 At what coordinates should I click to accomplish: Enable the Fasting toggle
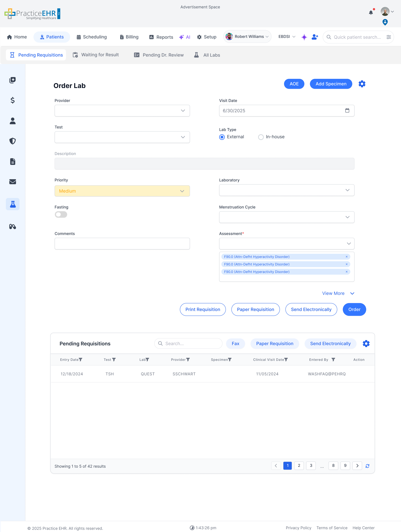(61, 214)
